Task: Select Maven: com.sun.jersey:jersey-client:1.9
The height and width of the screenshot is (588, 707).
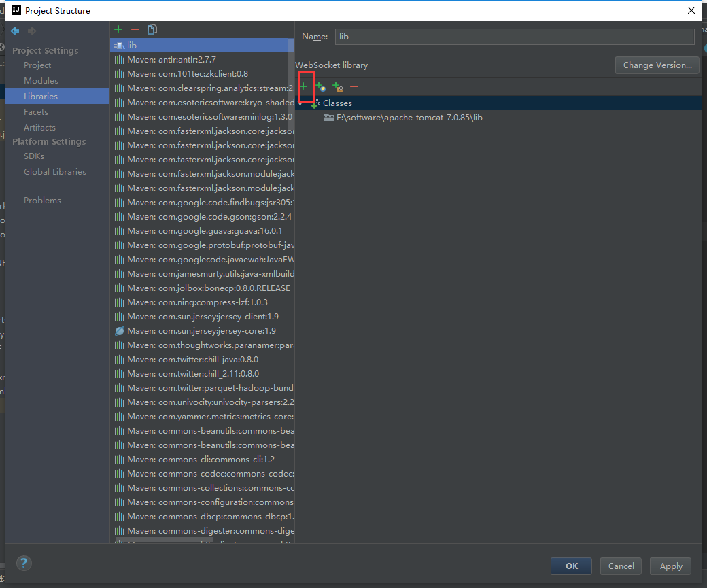Action: coord(203,317)
